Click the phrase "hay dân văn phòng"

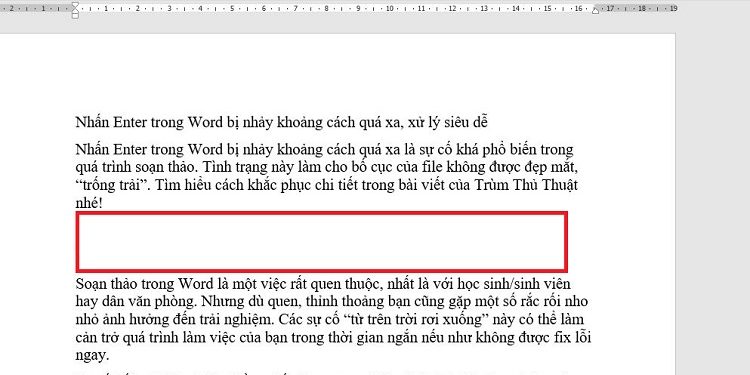135,302
